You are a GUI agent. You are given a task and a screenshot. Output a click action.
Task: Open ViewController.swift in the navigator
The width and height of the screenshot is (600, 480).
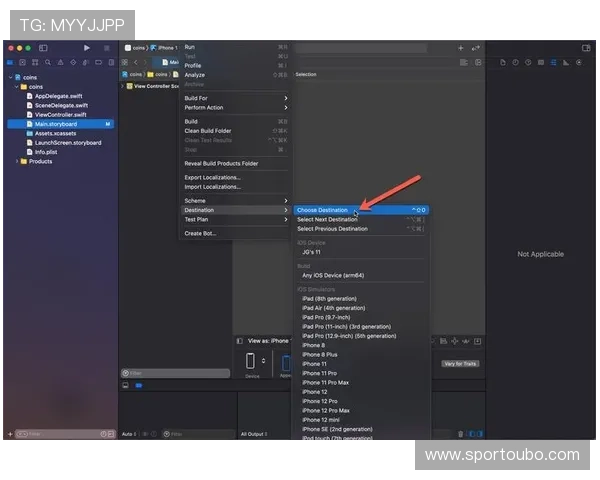(x=60, y=114)
